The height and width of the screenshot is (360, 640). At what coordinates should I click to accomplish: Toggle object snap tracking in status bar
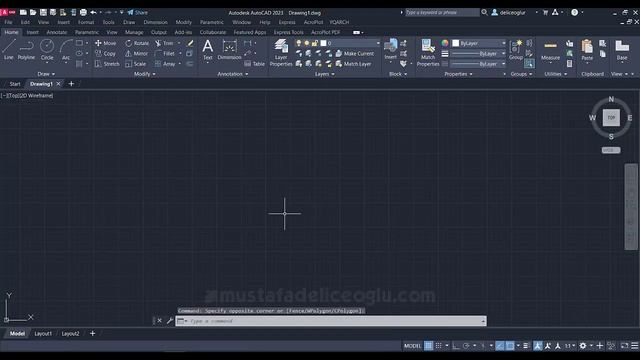tap(500, 346)
